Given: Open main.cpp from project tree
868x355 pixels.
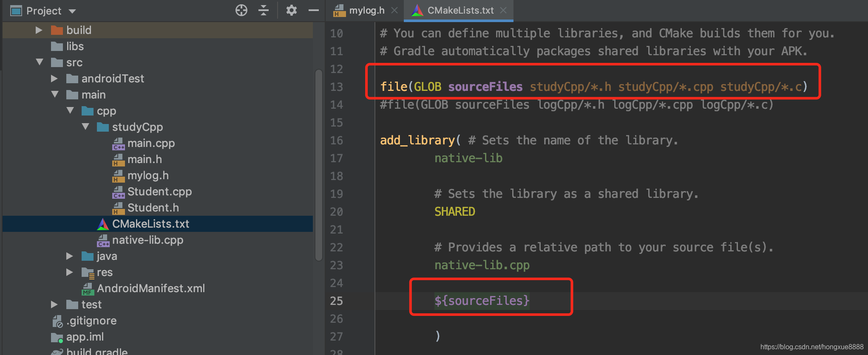Looking at the screenshot, I should click(x=158, y=143).
